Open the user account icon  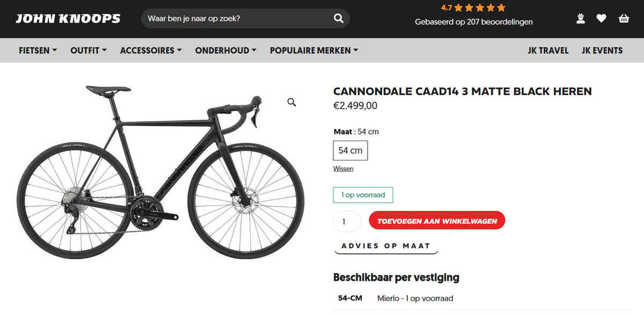coord(580,19)
